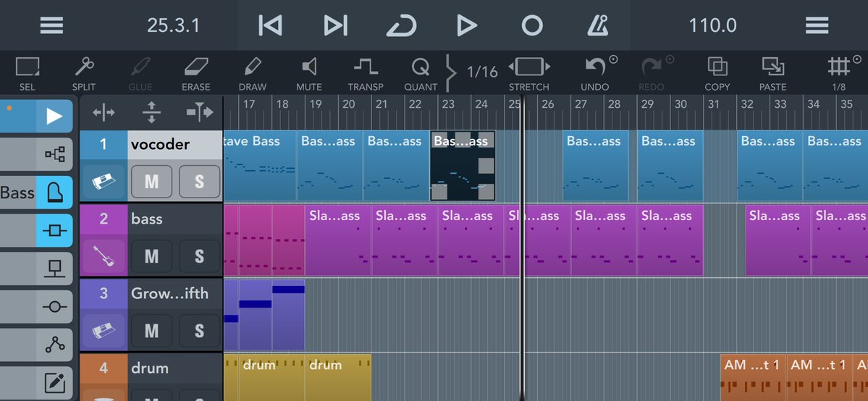The height and width of the screenshot is (401, 868).
Task: Choose the STRETCH tool
Action: point(529,74)
